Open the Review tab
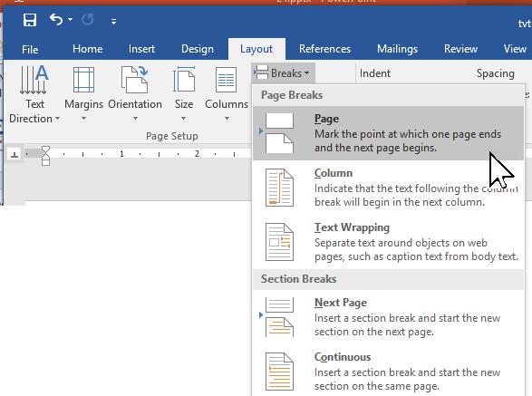532x396 pixels. coord(460,49)
